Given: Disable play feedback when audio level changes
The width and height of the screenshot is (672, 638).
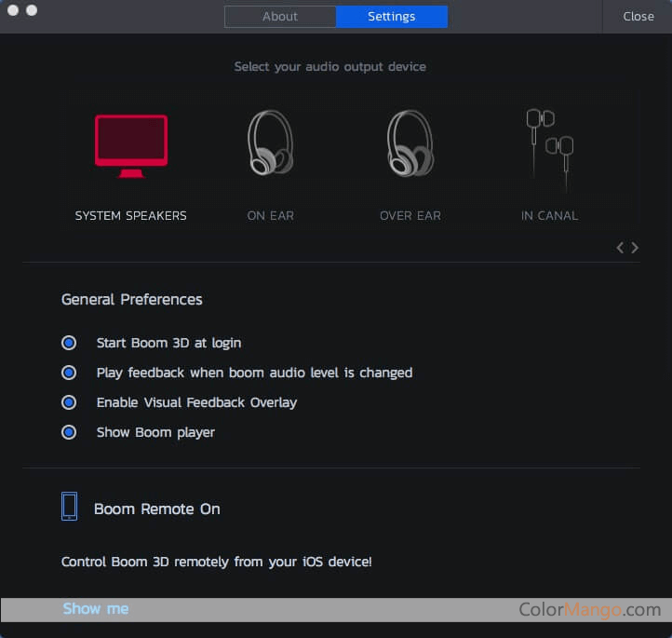Looking at the screenshot, I should 69,373.
